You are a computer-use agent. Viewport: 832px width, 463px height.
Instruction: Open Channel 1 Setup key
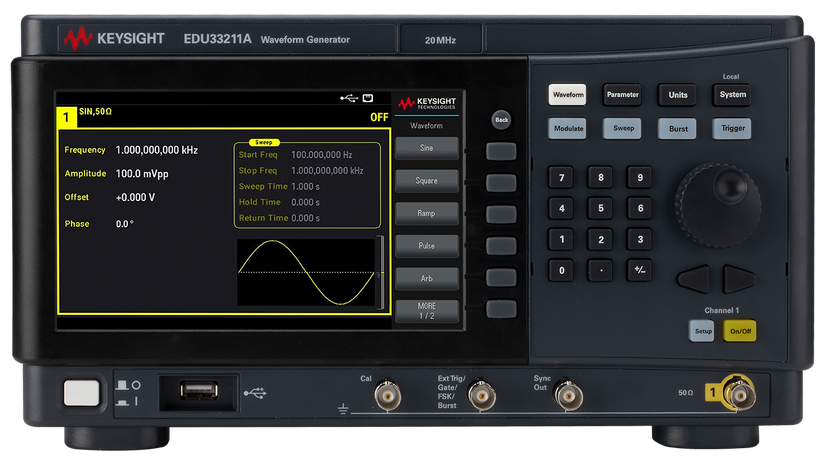coord(701,331)
